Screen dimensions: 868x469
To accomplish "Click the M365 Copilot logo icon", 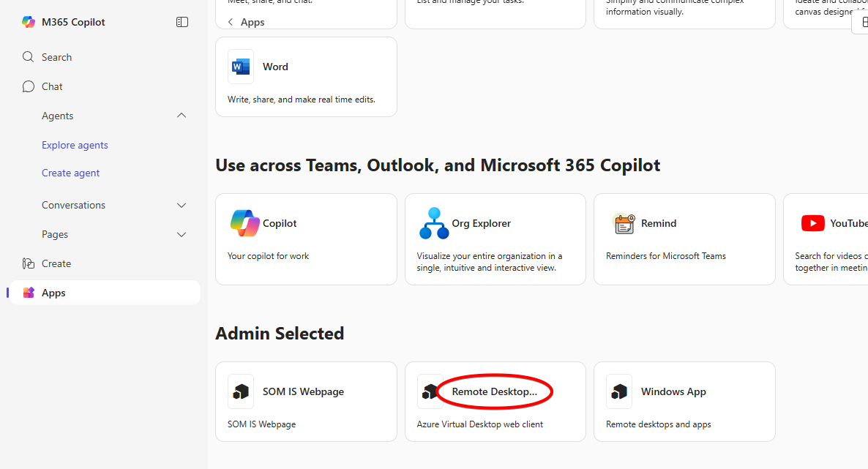I will (29, 22).
